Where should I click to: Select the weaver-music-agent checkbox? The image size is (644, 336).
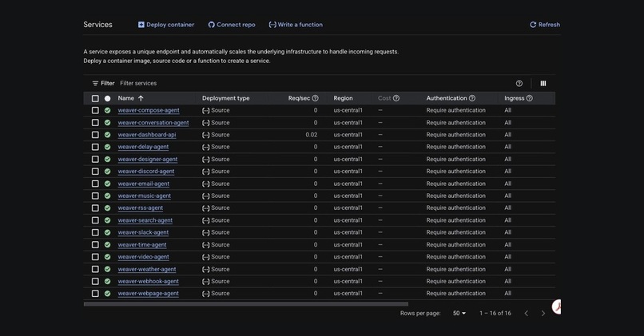95,196
